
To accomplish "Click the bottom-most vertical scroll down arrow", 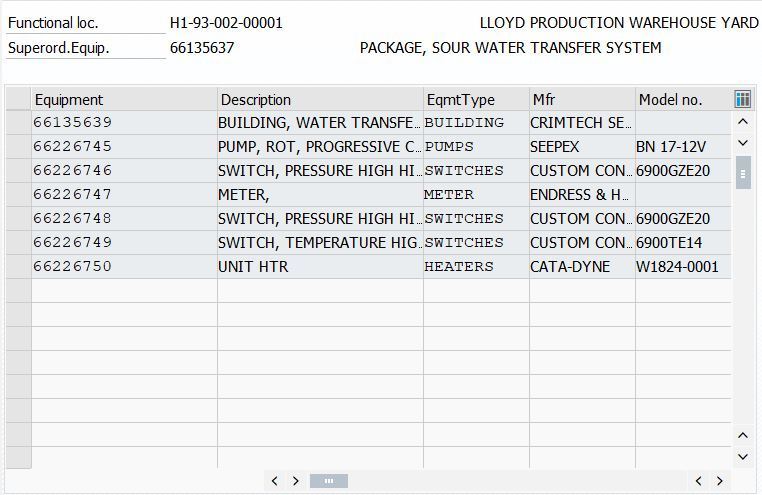I will (743, 457).
